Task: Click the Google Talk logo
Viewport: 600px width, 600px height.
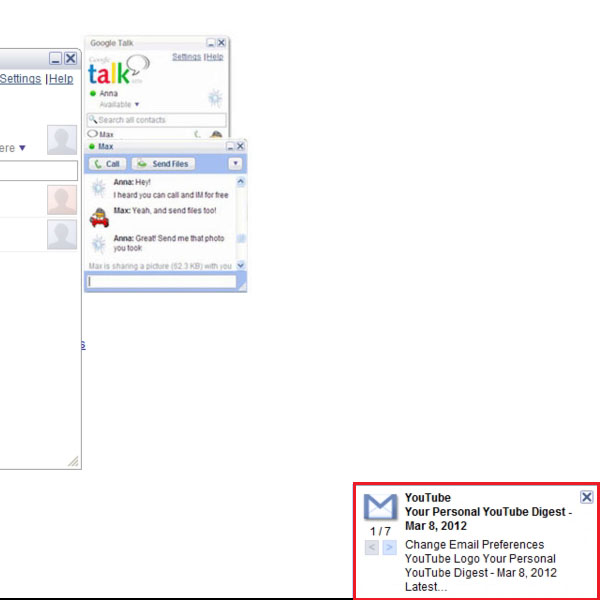Action: tap(119, 70)
